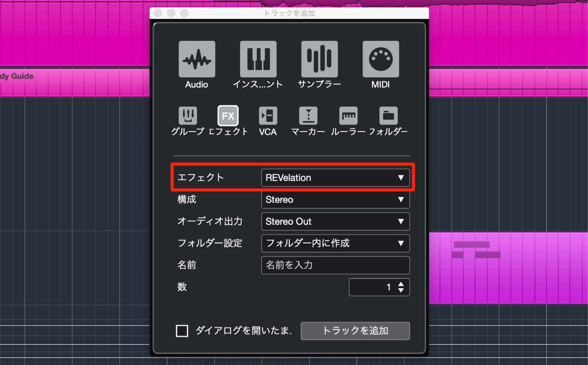Select the Audio track type icon
Screen dimensions: 588x365
[x=197, y=59]
